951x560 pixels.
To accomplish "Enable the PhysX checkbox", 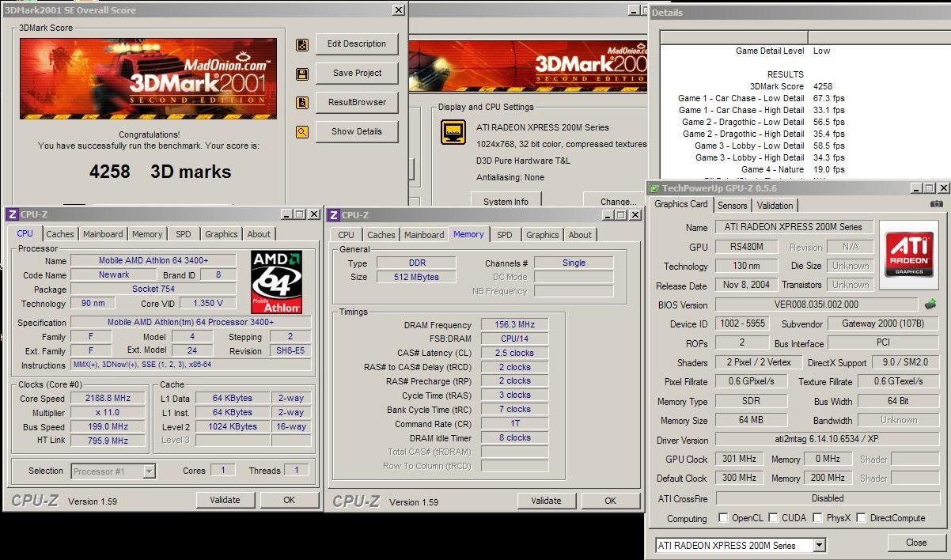I will pos(816,518).
